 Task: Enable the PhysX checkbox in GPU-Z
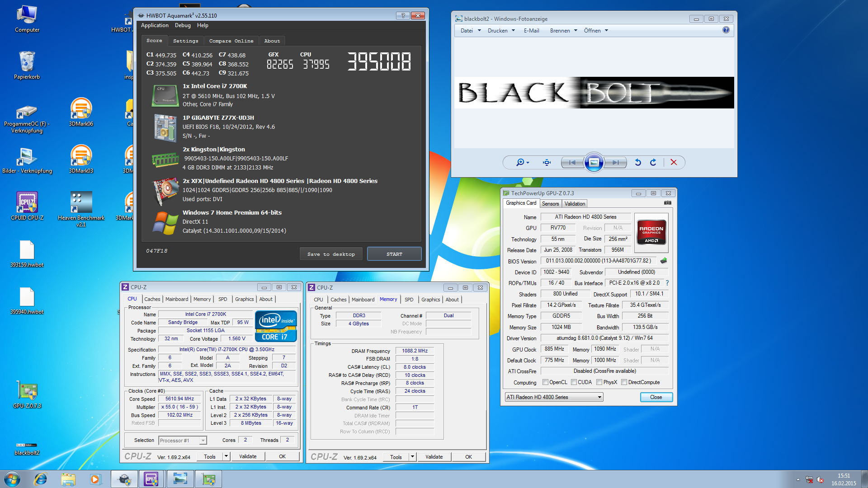coord(599,382)
